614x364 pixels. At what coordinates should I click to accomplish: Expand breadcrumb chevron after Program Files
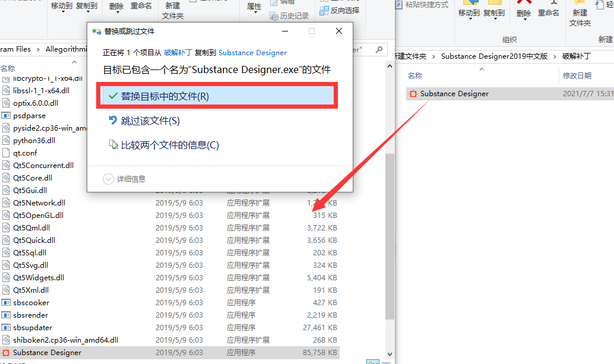(38, 49)
